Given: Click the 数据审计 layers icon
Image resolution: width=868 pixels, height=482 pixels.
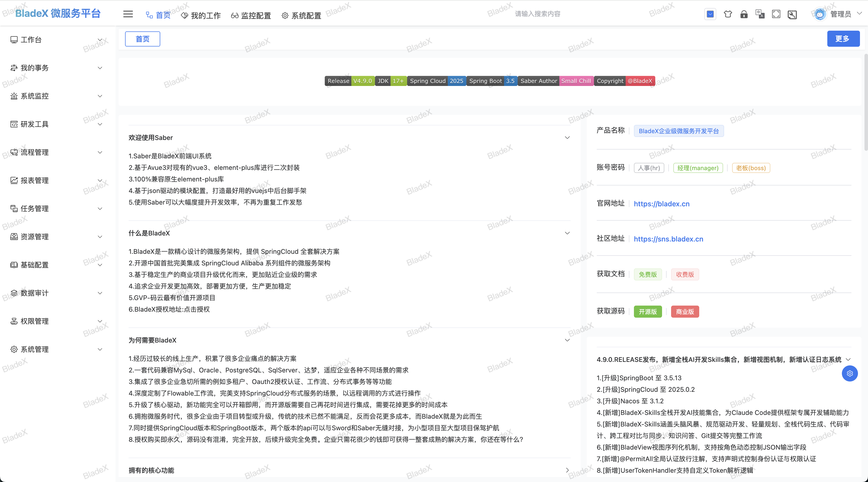Looking at the screenshot, I should [x=14, y=293].
